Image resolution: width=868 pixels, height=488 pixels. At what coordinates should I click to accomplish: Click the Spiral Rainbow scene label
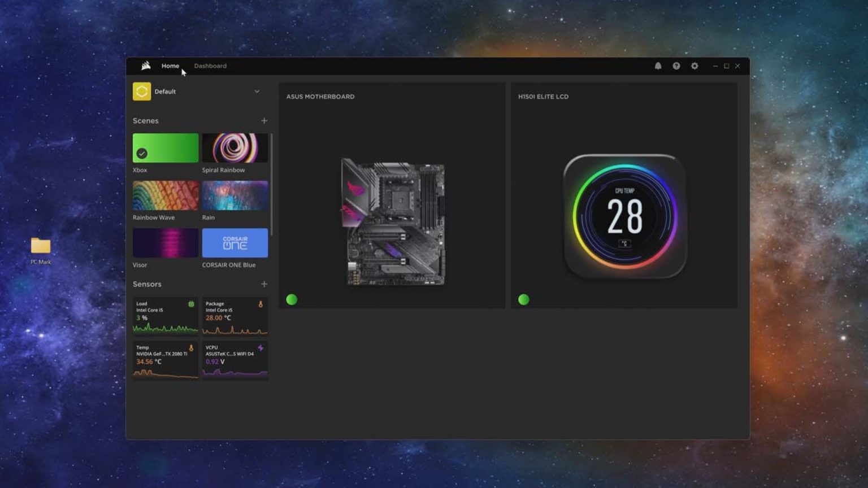[x=224, y=170]
